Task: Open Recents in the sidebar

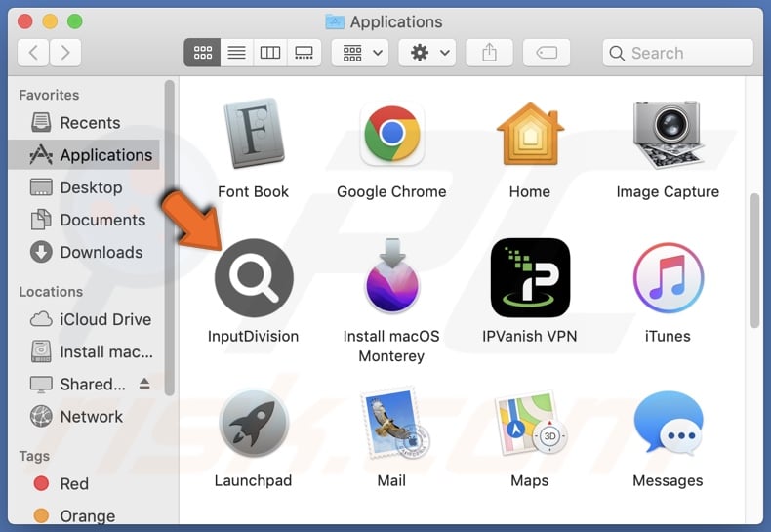Action: pos(84,122)
